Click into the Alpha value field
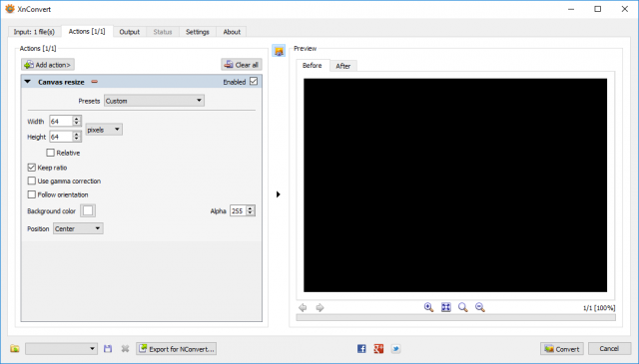 (x=238, y=210)
